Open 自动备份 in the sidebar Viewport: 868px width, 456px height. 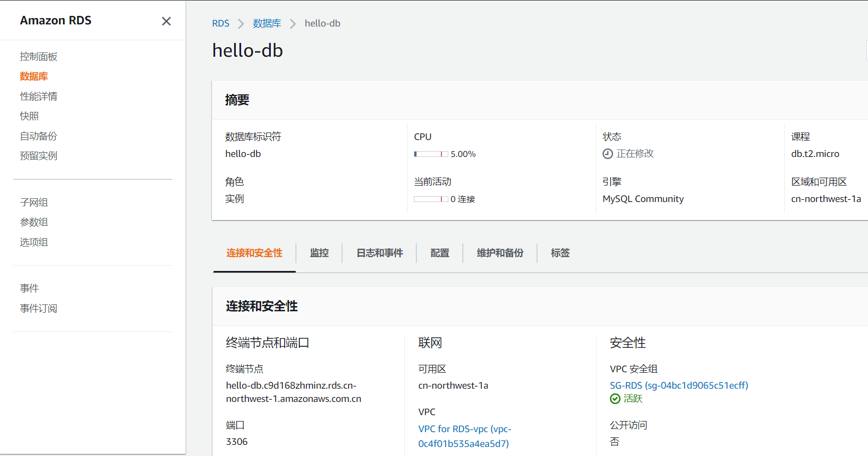39,136
